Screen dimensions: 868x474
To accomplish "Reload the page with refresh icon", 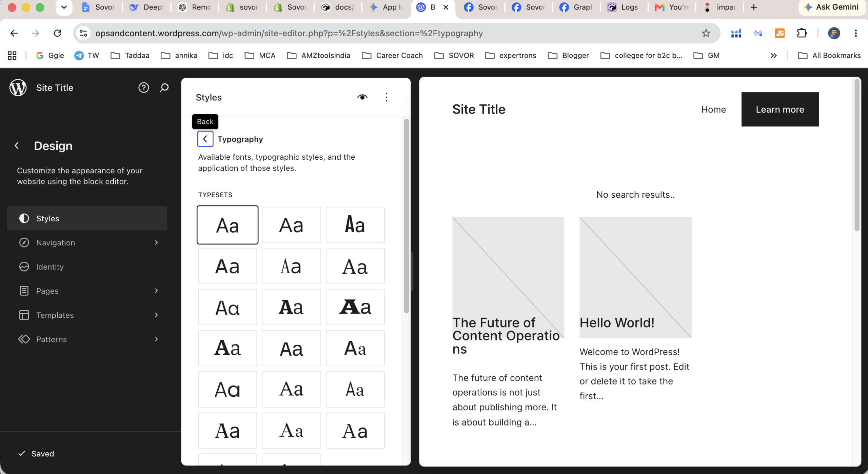I will [57, 33].
